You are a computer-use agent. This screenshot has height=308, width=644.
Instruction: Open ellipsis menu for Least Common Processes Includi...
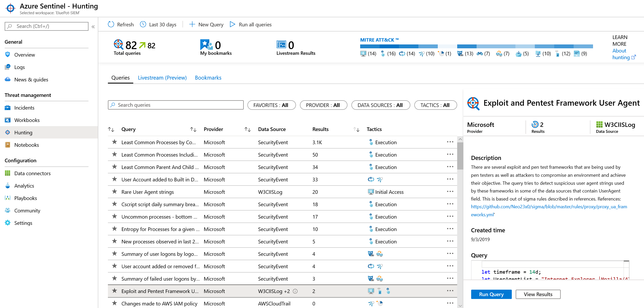click(x=450, y=154)
